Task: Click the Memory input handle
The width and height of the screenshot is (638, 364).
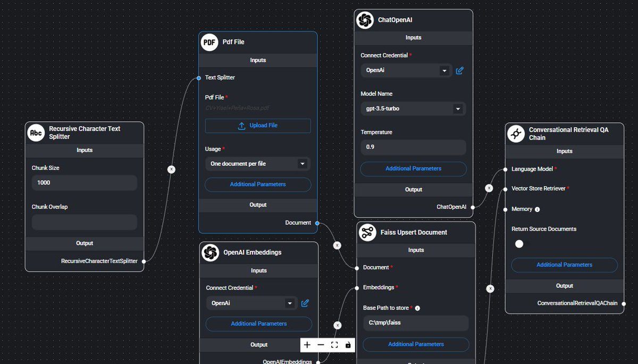Action: [x=506, y=209]
